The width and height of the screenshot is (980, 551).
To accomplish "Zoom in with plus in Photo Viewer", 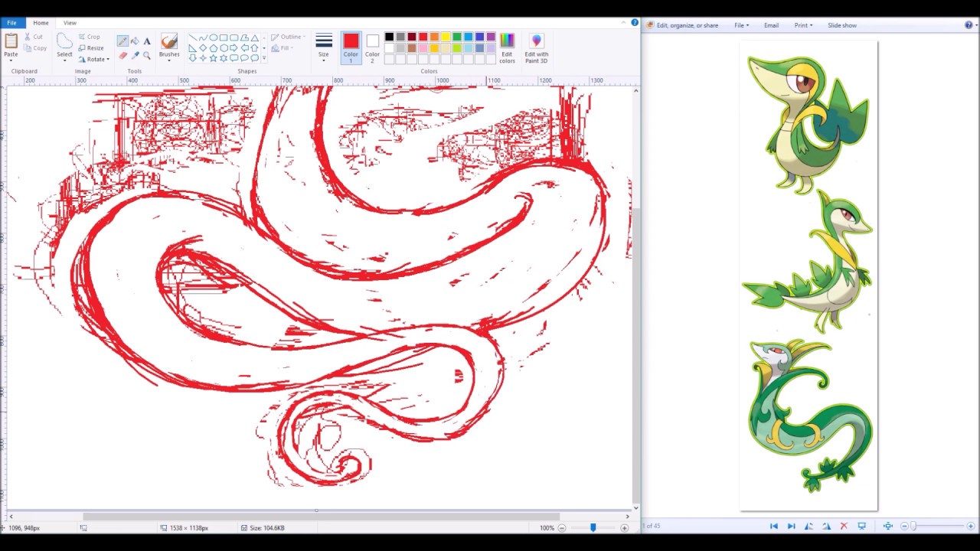I will pos(971,526).
